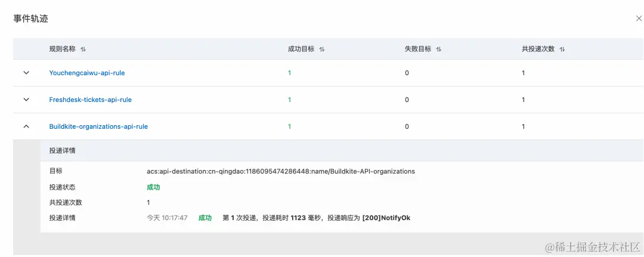Click success count in Youchengcaiwu-api-rule row

point(290,73)
